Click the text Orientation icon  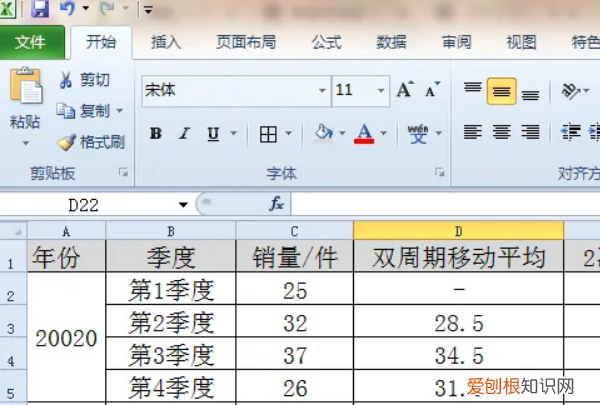coord(571,91)
